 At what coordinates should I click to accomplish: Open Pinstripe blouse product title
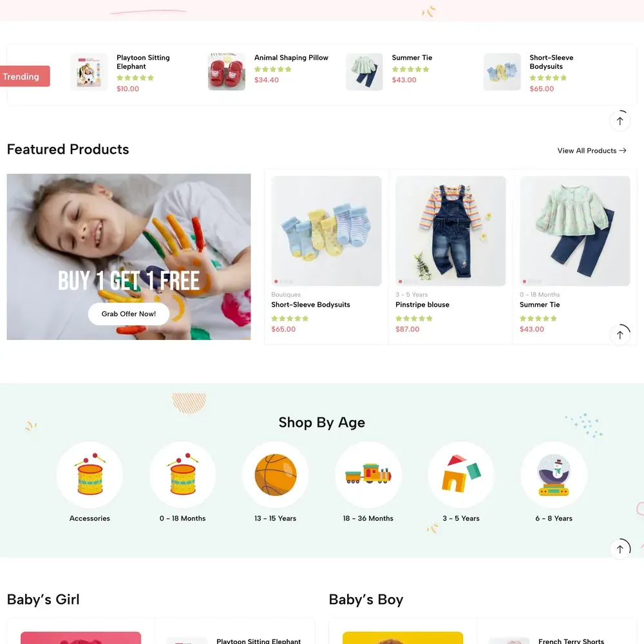tap(422, 305)
